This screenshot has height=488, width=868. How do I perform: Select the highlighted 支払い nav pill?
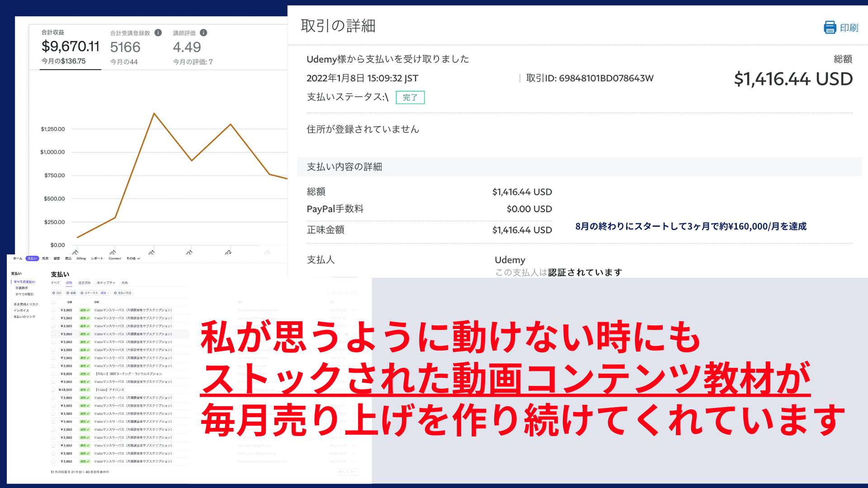32,258
